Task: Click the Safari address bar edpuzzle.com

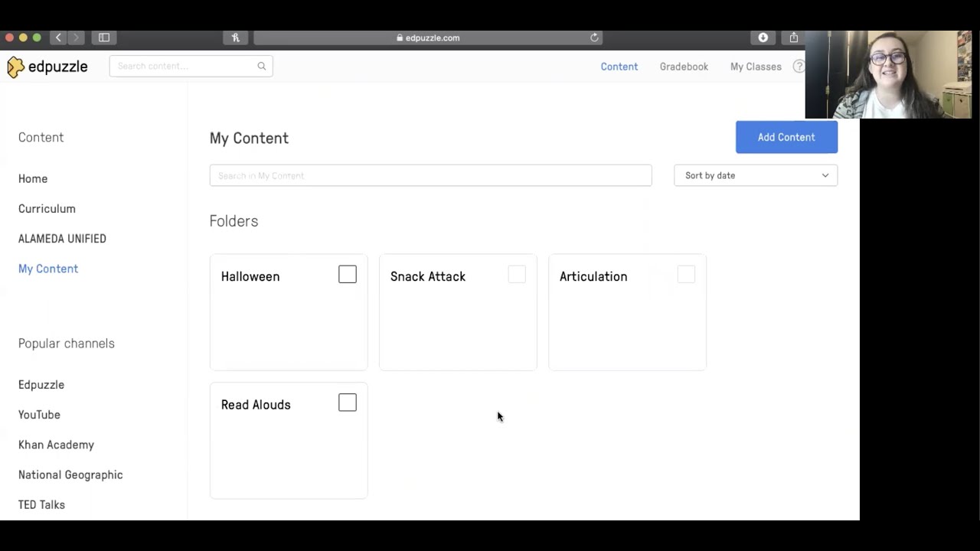Action: pos(428,37)
